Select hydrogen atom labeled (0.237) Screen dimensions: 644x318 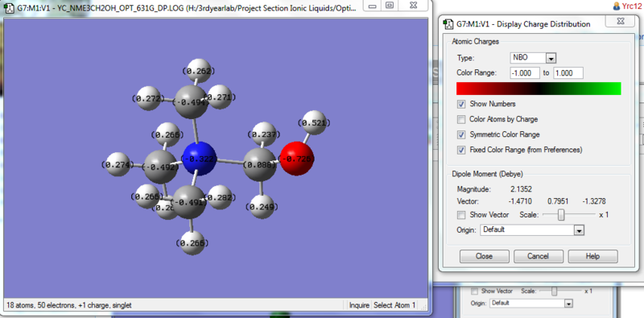click(x=264, y=134)
